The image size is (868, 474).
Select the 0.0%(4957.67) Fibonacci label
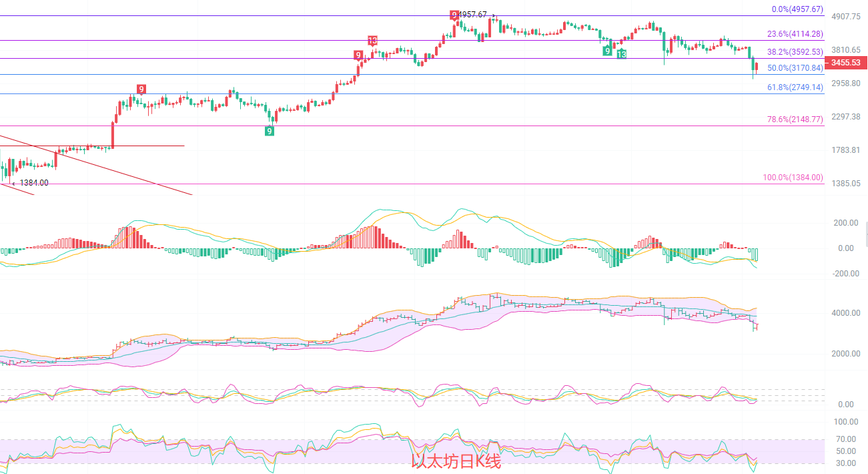tap(797, 9)
